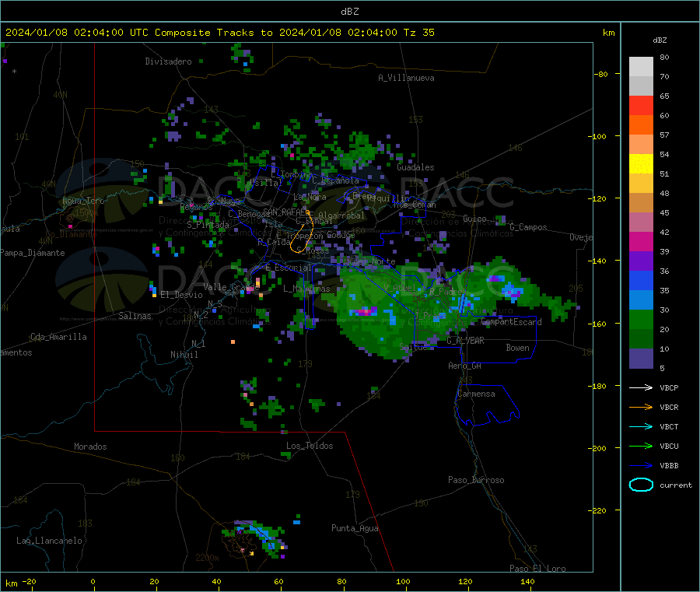
Task: Click the Aero_GA map label
Action: (x=465, y=366)
